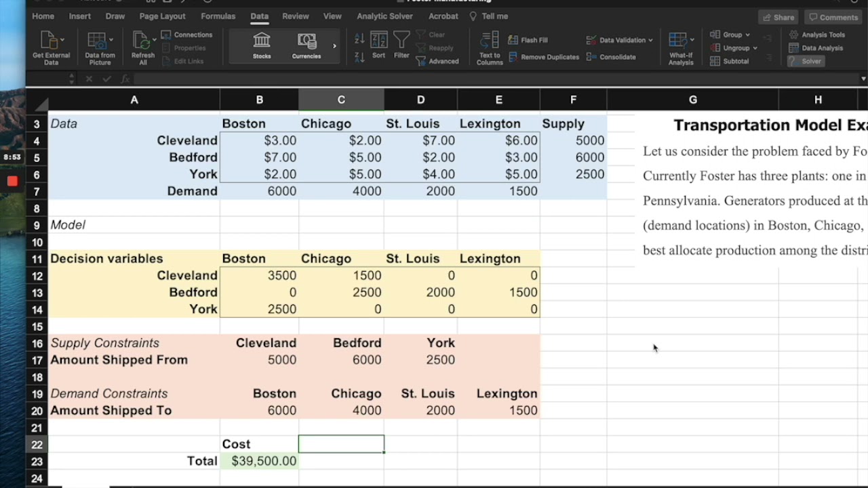The width and height of the screenshot is (868, 488).
Task: Click the Refresh All icon
Action: 141,41
